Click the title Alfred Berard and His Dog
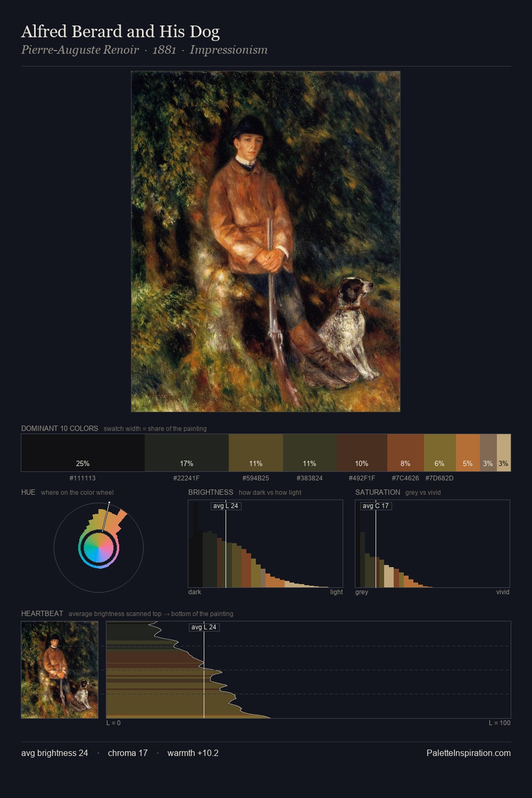 tap(120, 32)
